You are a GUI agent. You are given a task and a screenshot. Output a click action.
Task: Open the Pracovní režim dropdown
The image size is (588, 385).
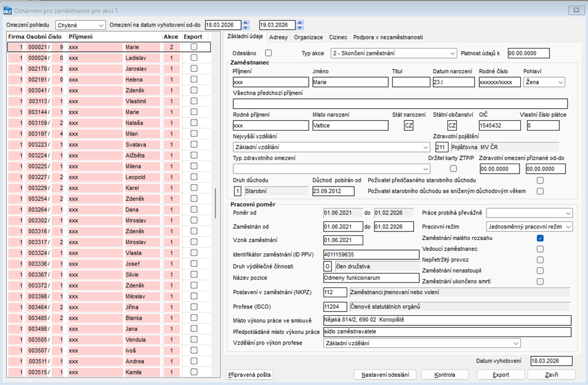pyautogui.click(x=530, y=227)
